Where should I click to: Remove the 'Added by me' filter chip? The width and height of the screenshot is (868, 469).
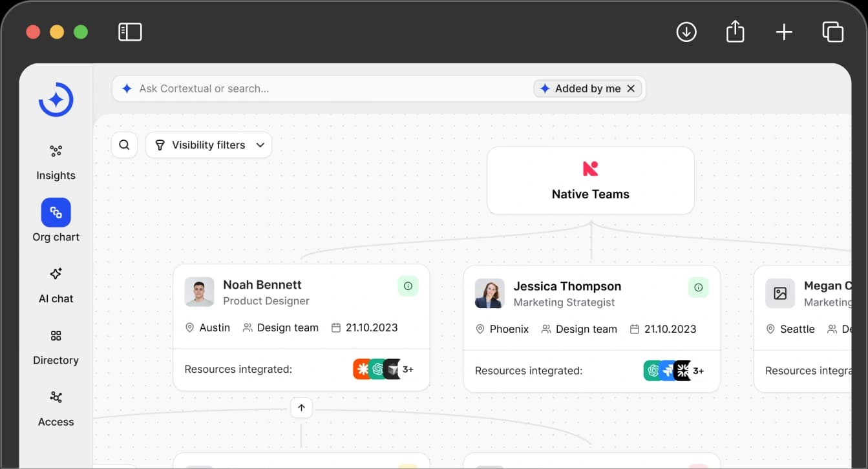[631, 89]
